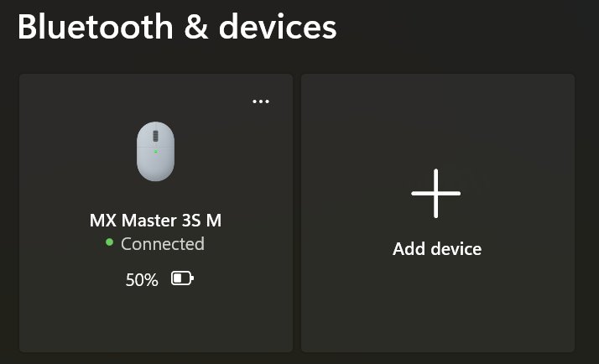Click the green LED on the mouse image
The image size is (599, 364).
pyautogui.click(x=155, y=152)
